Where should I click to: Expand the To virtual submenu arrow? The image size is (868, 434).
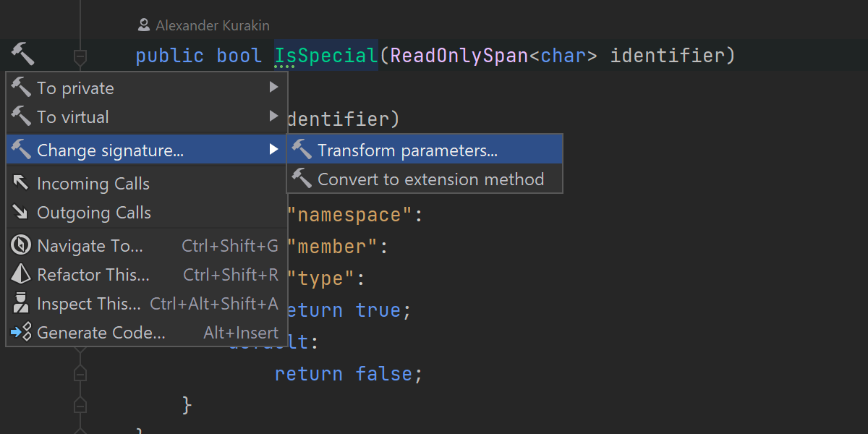[x=273, y=116]
